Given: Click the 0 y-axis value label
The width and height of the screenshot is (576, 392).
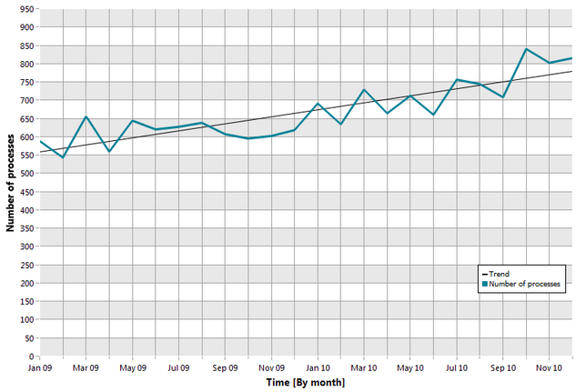Looking at the screenshot, I should pyautogui.click(x=31, y=356).
